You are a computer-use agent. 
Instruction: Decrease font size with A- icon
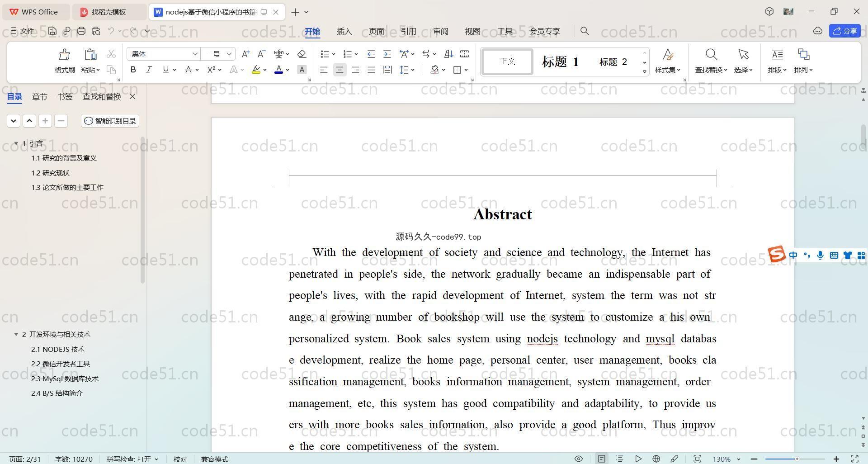(x=261, y=54)
